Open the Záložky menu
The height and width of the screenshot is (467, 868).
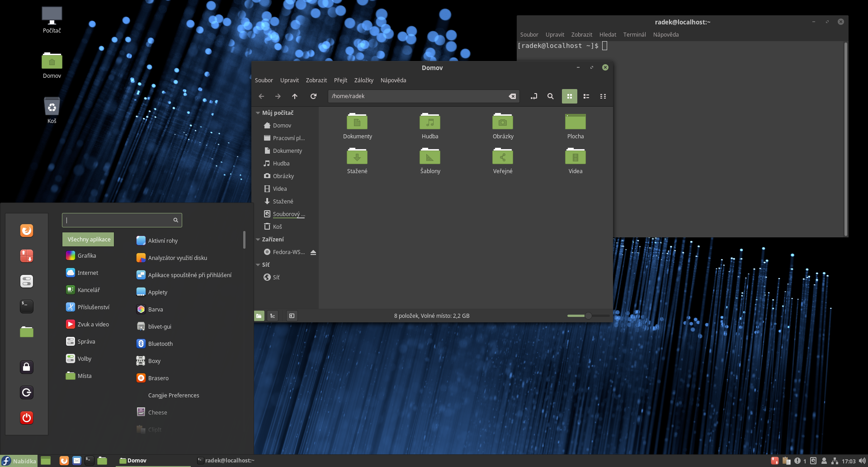coord(363,80)
